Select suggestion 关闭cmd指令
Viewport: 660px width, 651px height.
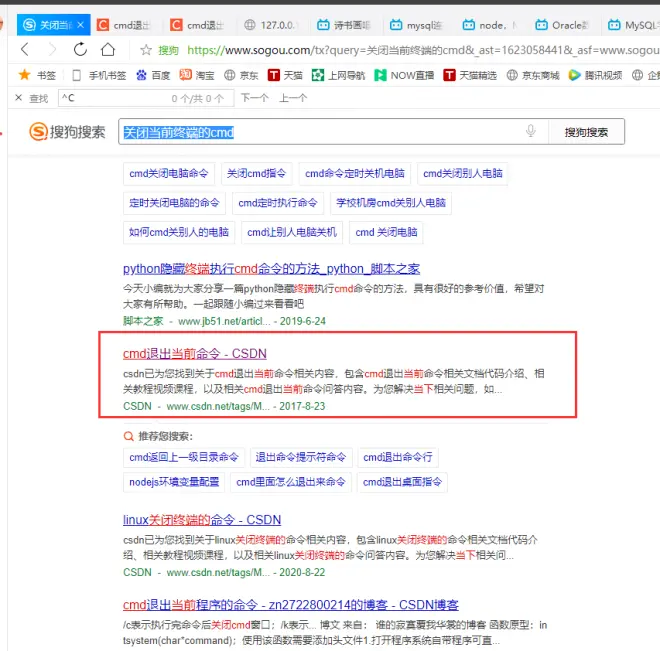(256, 173)
